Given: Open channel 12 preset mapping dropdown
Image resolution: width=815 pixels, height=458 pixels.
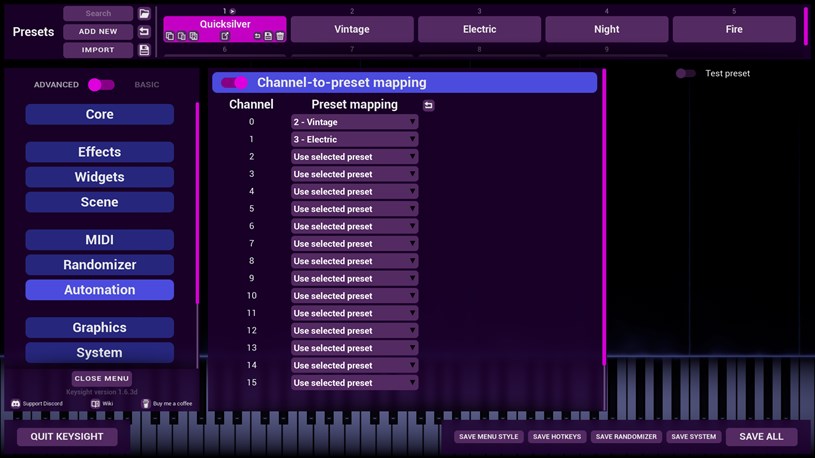Looking at the screenshot, I should 354,331.
